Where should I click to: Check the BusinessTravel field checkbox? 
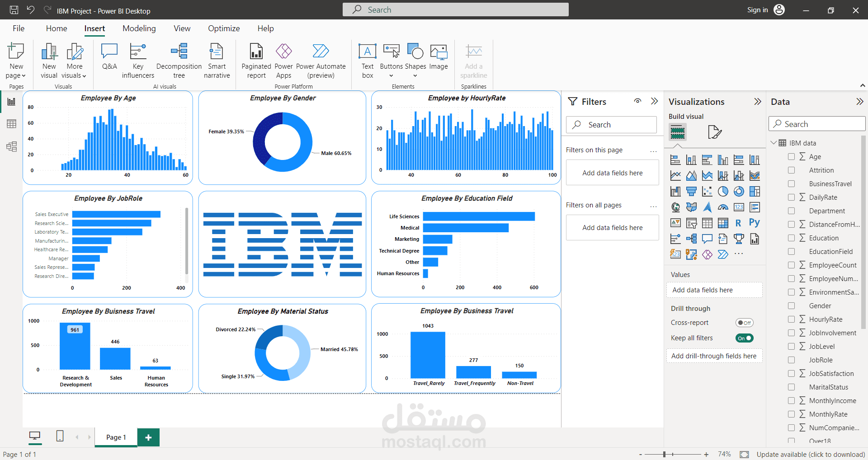pos(791,183)
